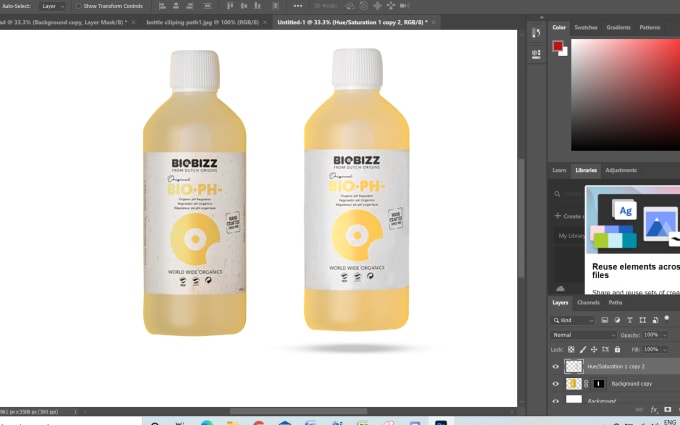Click the Fill 100% value field
Screen dimensions: 680x425
tap(651, 349)
